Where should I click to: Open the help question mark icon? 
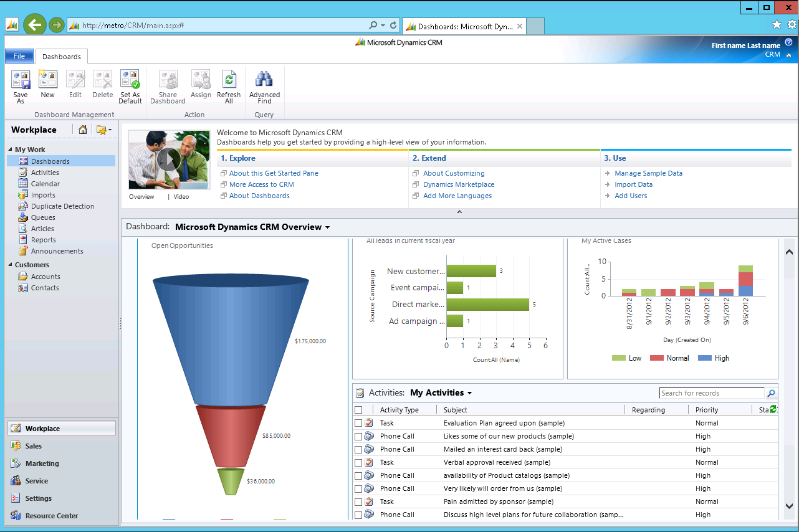788,42
